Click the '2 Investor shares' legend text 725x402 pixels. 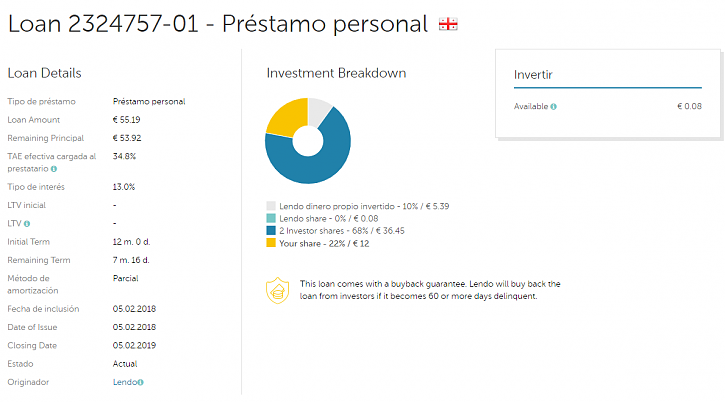[x=312, y=231]
